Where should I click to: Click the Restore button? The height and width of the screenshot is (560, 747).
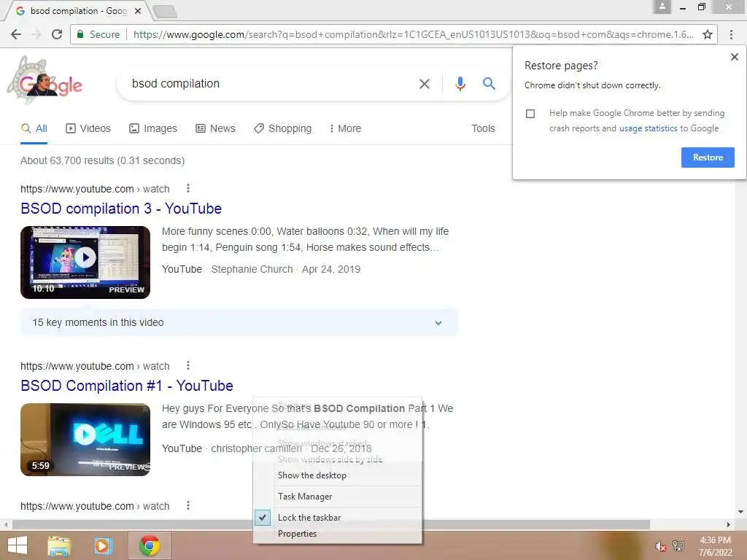708,157
